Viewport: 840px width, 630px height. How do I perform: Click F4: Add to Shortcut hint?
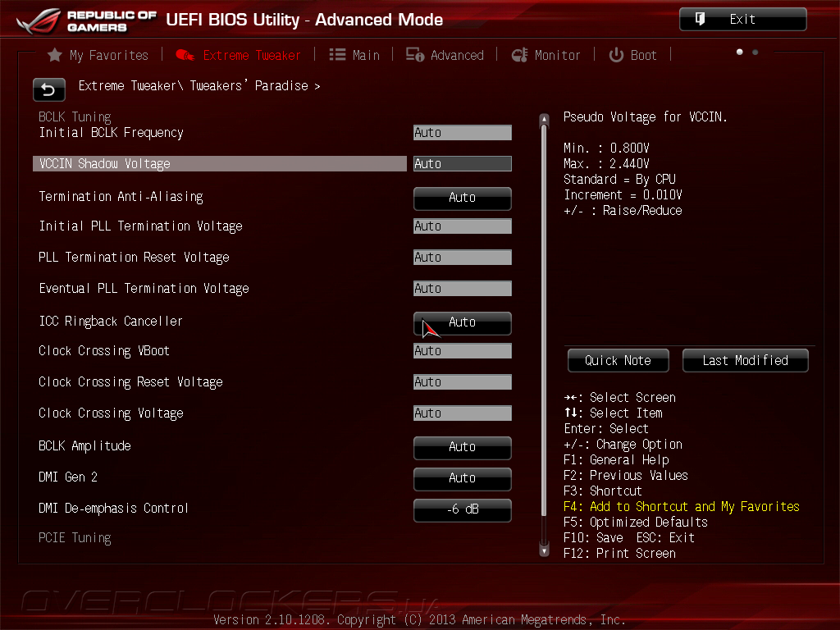click(x=682, y=507)
